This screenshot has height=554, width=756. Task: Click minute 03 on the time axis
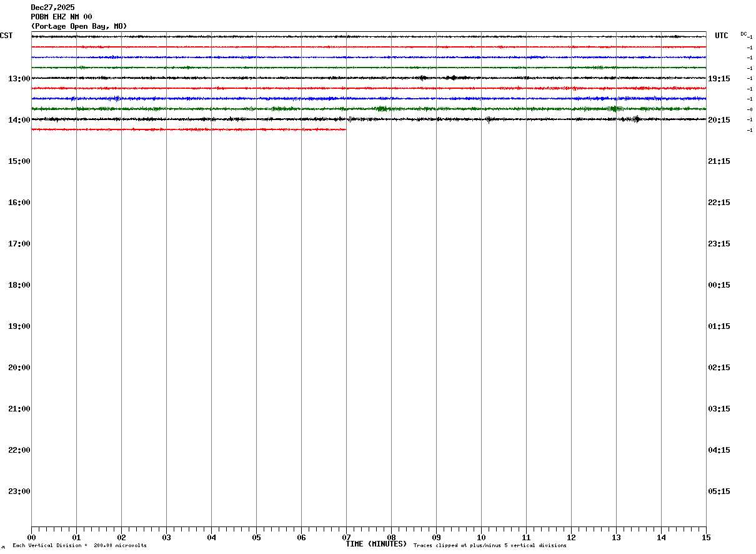coord(166,537)
